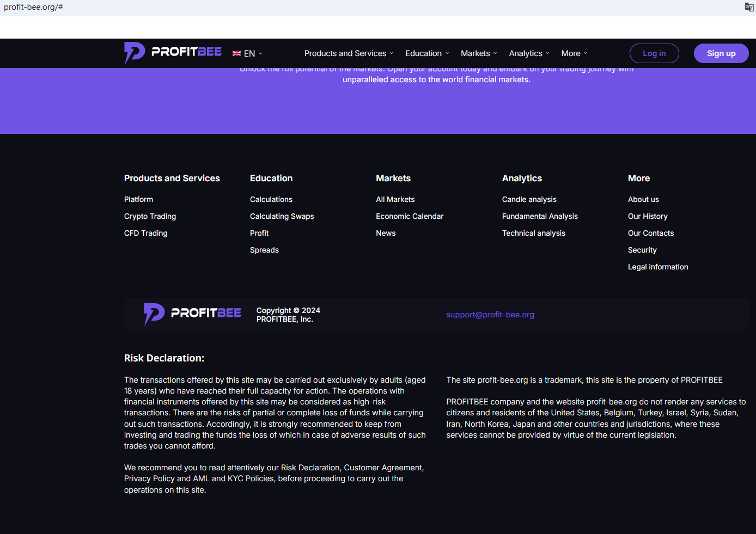Open the Calculating Swaps link
Viewport: 756px width, 534px height.
pos(282,216)
